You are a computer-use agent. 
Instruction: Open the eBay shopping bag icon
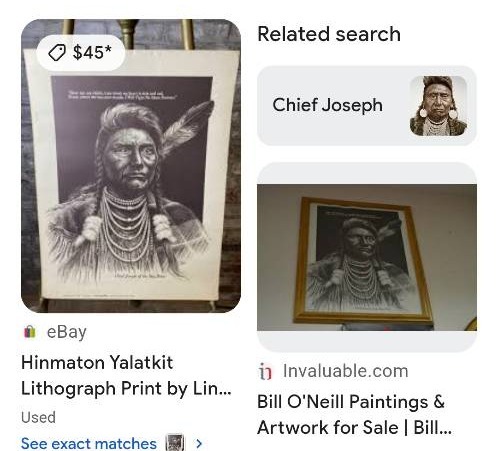pos(30,332)
